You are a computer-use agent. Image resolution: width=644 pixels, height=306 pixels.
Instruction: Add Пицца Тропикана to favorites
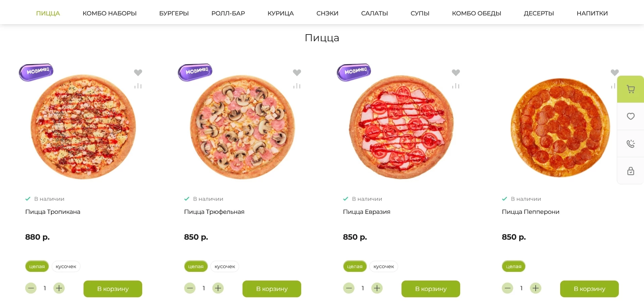coord(138,72)
